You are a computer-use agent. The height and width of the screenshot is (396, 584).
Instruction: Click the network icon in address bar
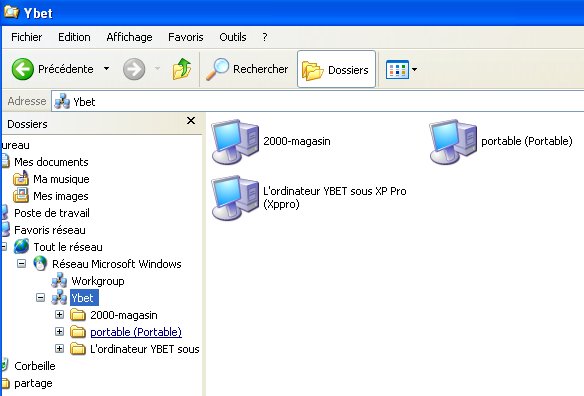tap(62, 102)
